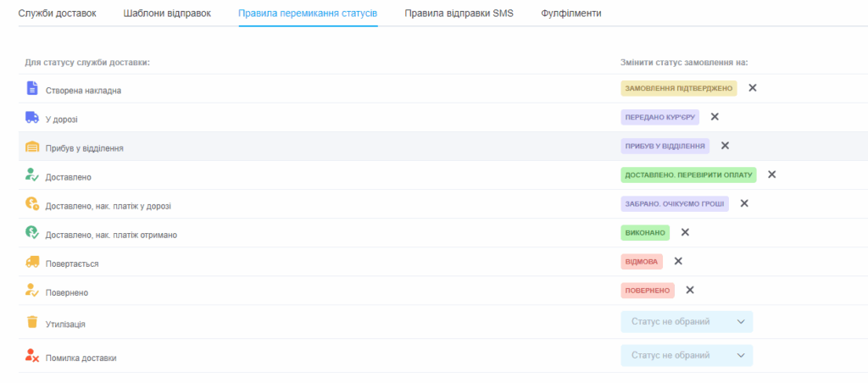
Task: Go to the Правила відправки SMS tab
Action: click(x=459, y=14)
